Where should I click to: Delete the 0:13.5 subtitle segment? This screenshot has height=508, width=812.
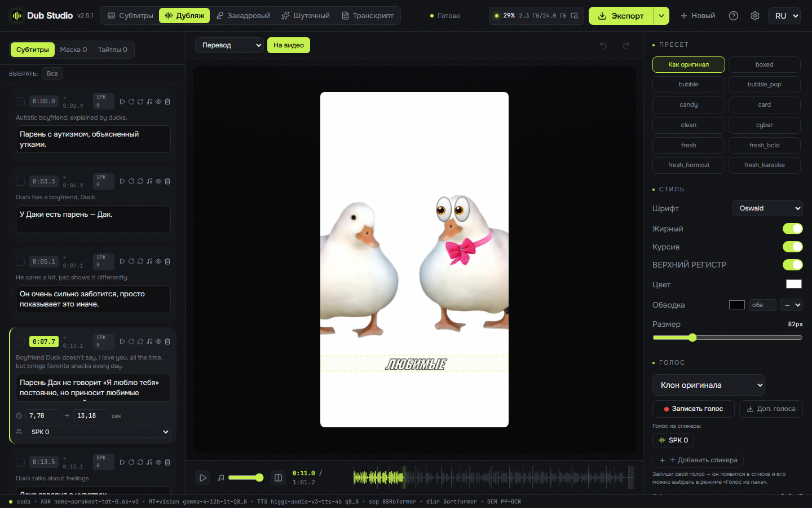click(167, 462)
